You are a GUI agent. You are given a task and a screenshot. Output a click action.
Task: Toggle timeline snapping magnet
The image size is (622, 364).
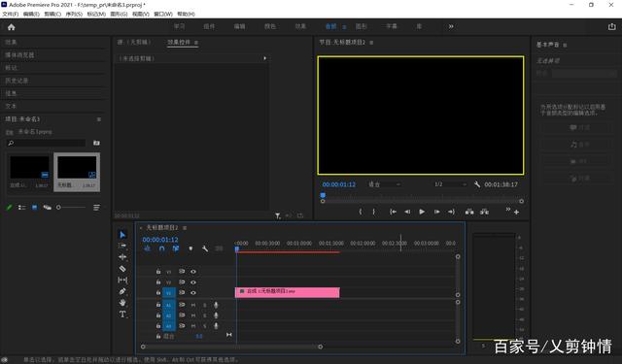(161, 248)
